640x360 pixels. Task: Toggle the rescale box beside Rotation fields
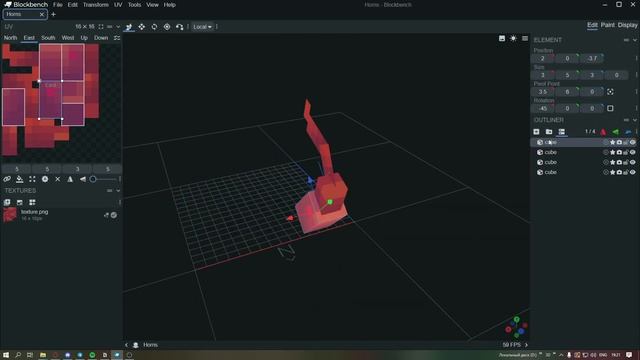(x=610, y=109)
